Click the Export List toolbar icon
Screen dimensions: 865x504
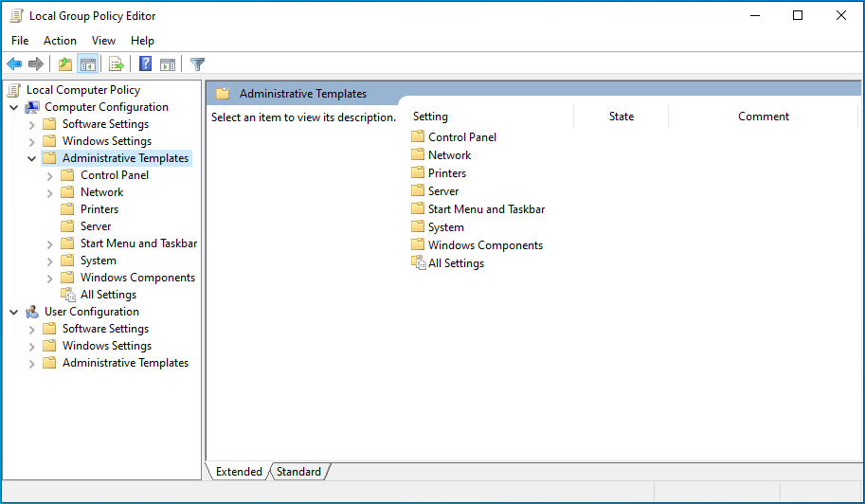click(x=116, y=64)
